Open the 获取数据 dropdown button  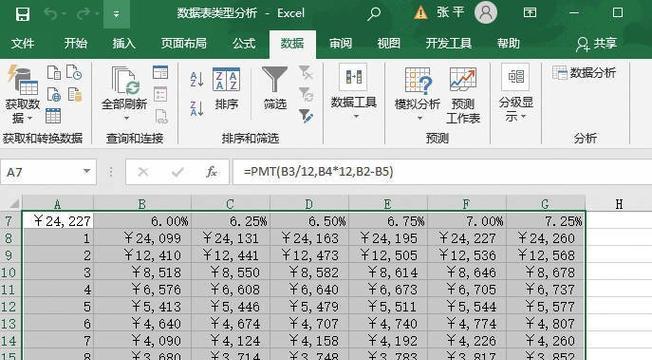pyautogui.click(x=22, y=94)
